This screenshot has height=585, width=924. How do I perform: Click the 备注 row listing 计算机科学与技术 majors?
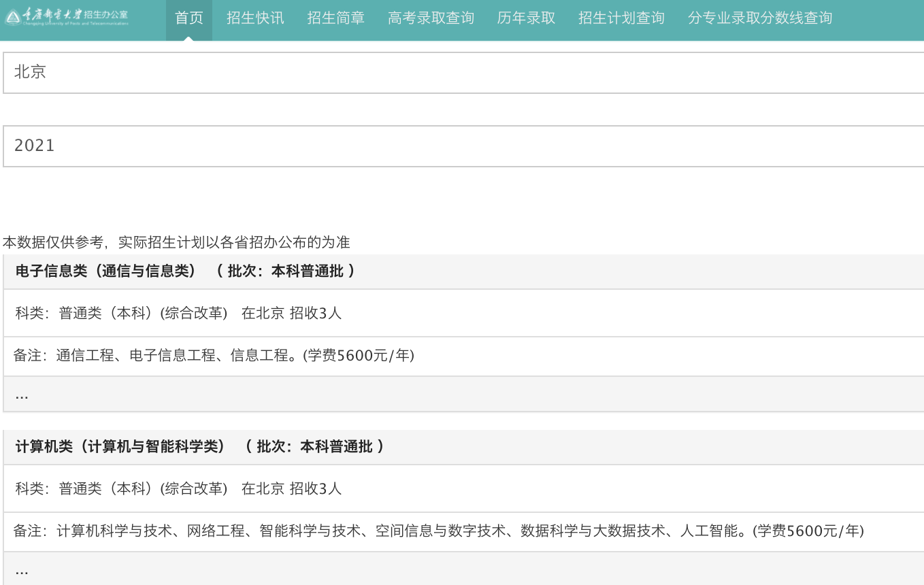pyautogui.click(x=438, y=531)
